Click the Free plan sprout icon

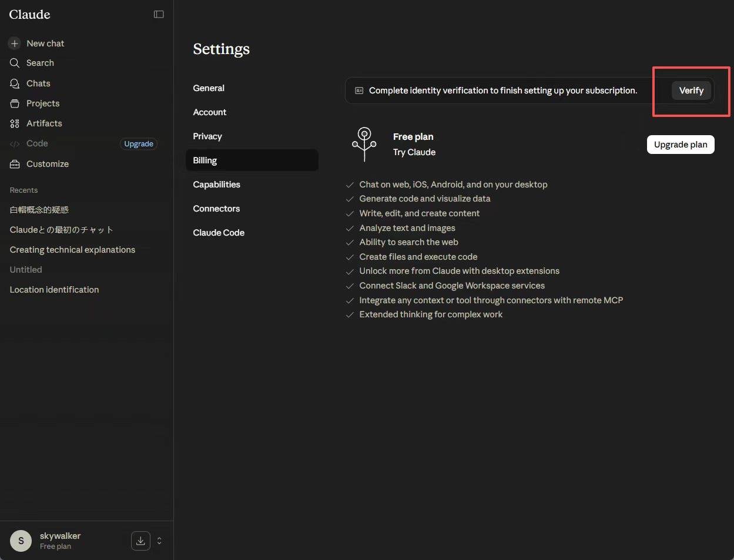click(364, 144)
